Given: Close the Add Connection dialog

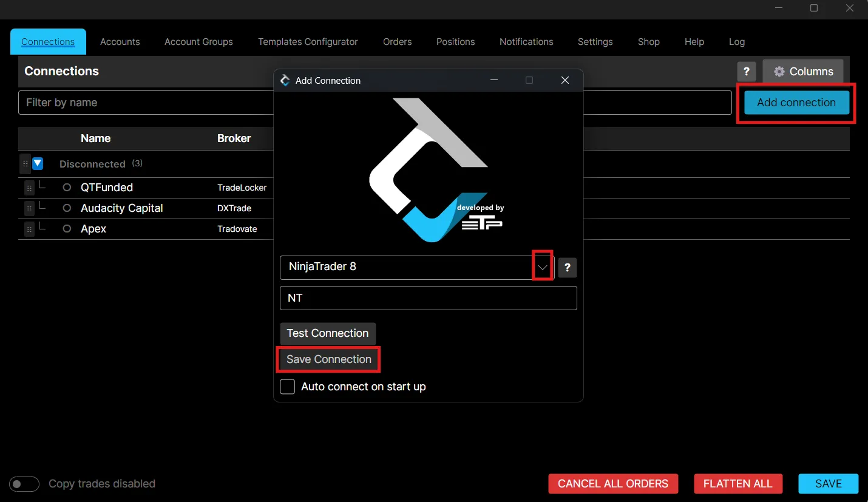Looking at the screenshot, I should pos(565,80).
